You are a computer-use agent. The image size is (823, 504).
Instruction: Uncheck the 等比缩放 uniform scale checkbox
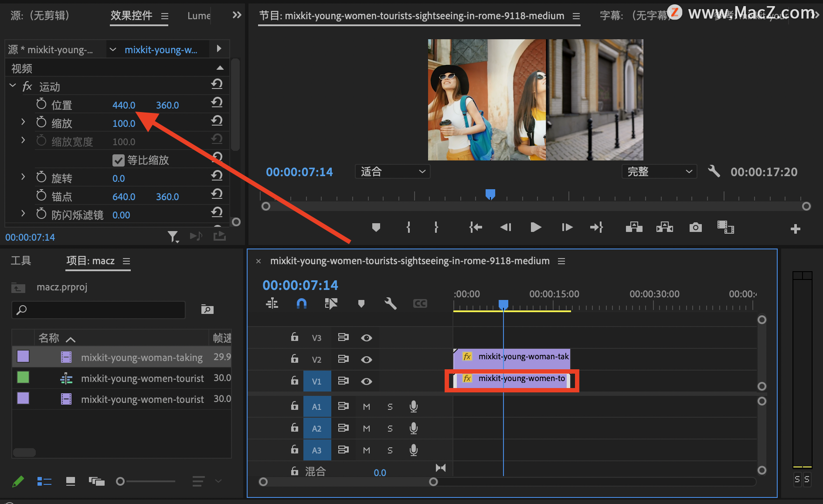point(119,160)
